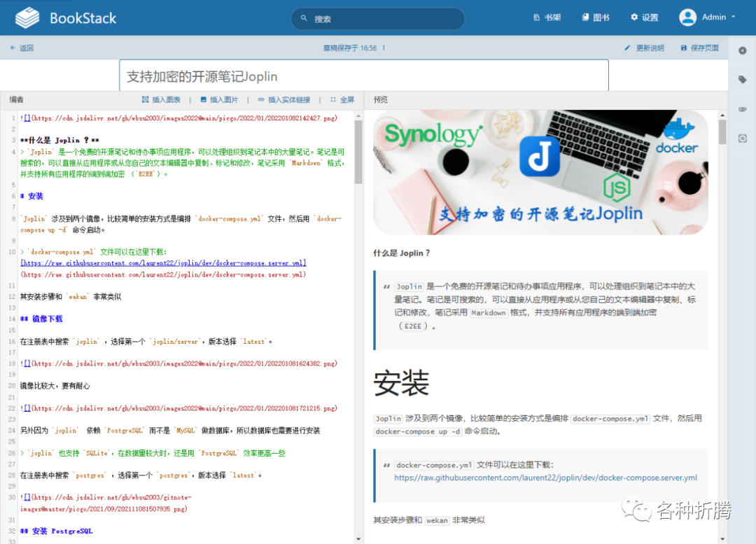756x544 pixels.
Task: Click **什么是 Joplin ？** line in editor
Action: click(x=59, y=140)
